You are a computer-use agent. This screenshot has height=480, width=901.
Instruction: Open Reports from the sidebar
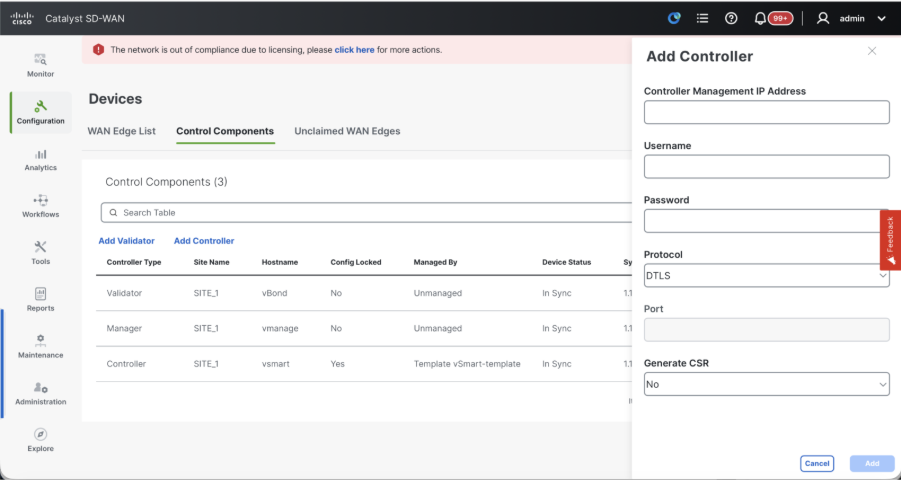(41, 300)
